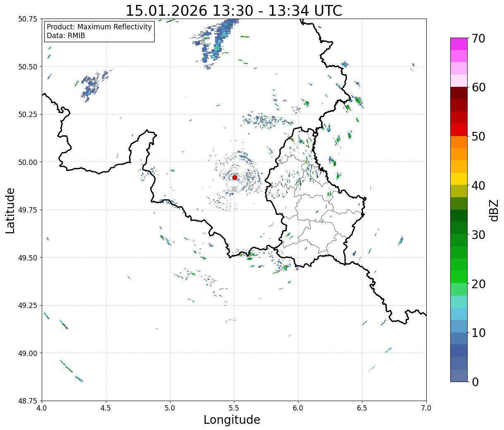Click the longitude tick label 4.0
The height and width of the screenshot is (430, 504).
[x=42, y=408]
